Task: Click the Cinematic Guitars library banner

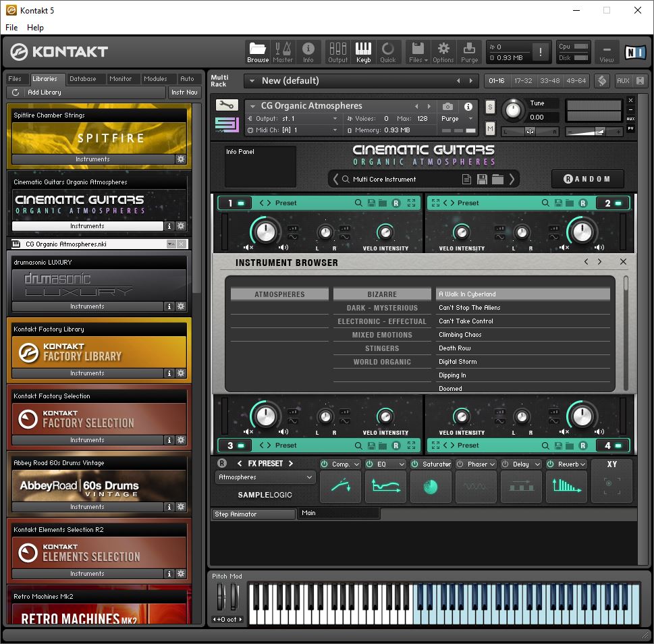Action: point(99,204)
